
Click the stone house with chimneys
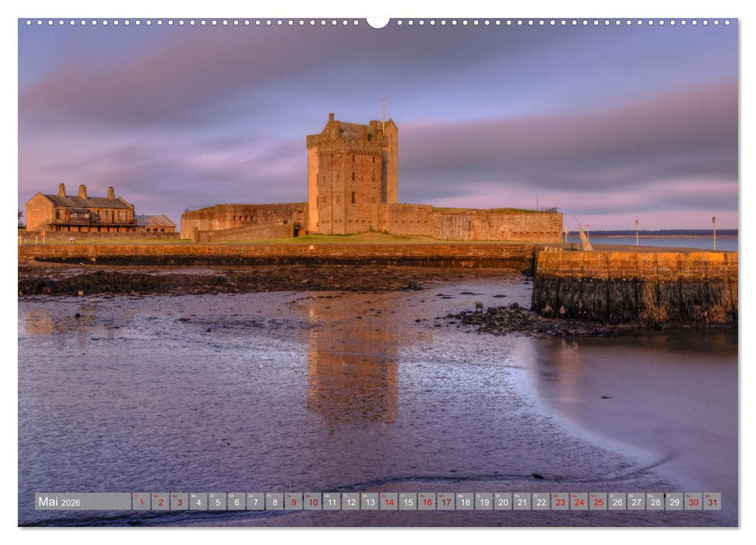[x=80, y=211]
